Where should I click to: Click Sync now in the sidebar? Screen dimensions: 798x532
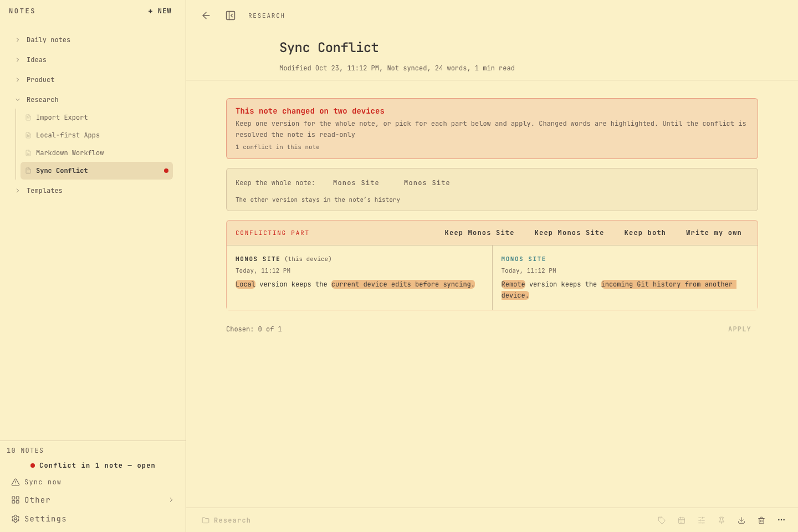[x=43, y=482]
